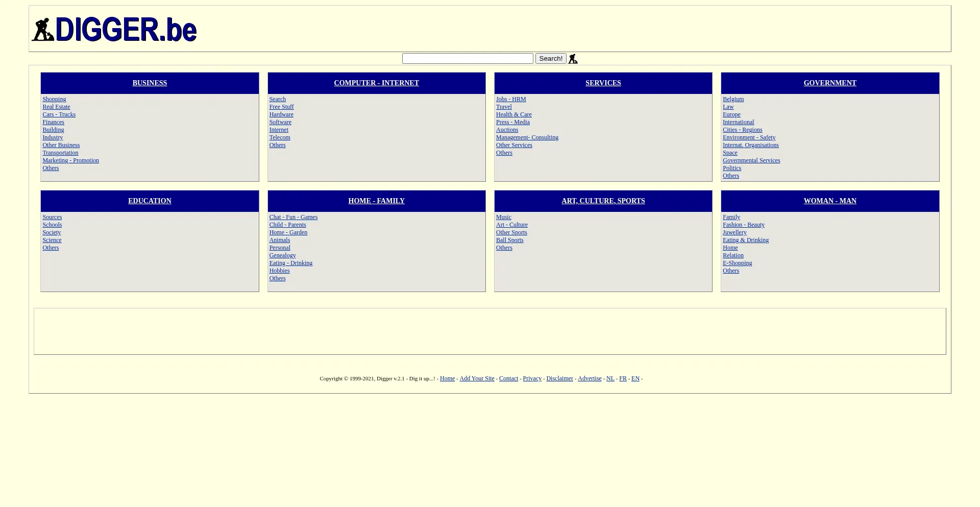
Task: Open the Animals link
Action: click(279, 240)
